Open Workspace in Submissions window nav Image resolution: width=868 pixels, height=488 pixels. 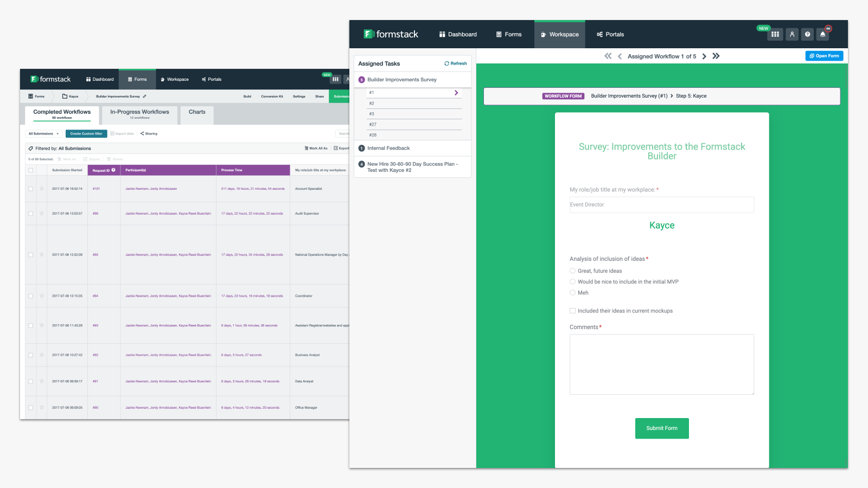pyautogui.click(x=175, y=79)
